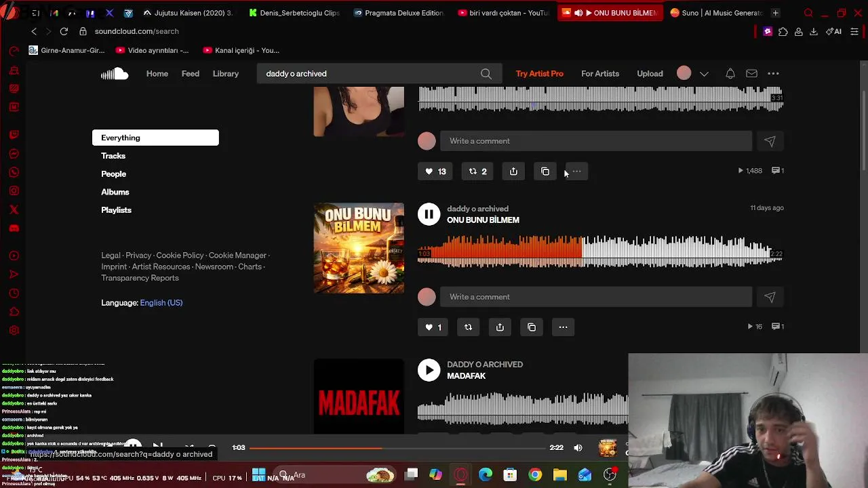Like ONU BUNU BİLMEM track
Image resolution: width=868 pixels, height=488 pixels.
tap(433, 327)
